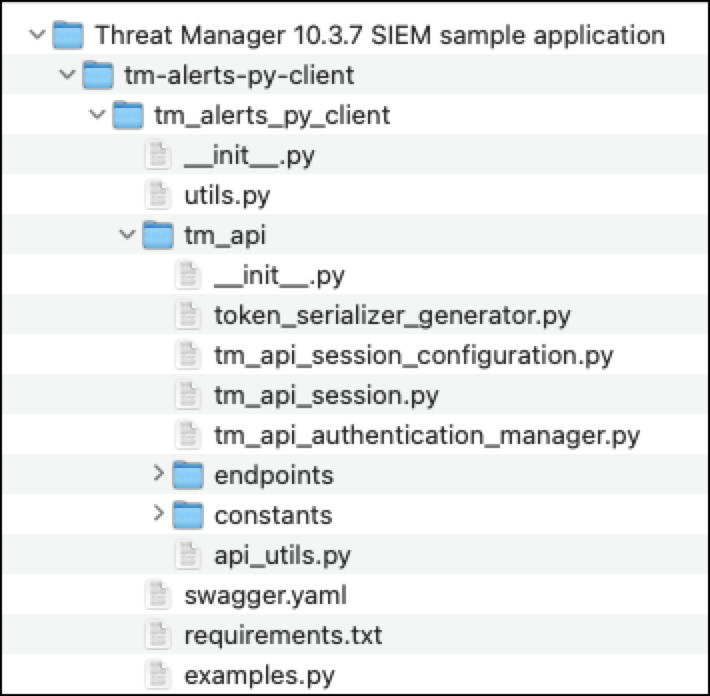This screenshot has width=710, height=696.
Task: Click the tm_alerts_py_client folder icon
Action: pyautogui.click(x=128, y=115)
